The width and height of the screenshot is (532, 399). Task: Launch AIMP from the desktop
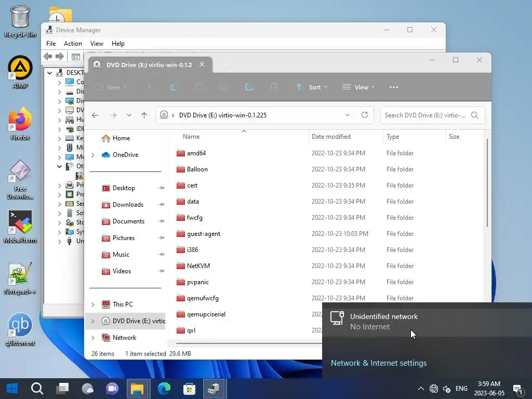[x=20, y=72]
